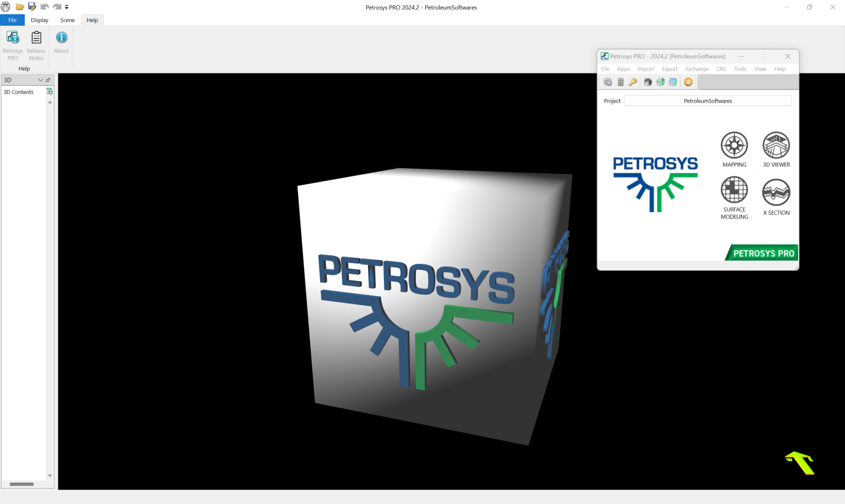Viewport: 845px width, 504px height.
Task: Open the quick access toolbar customize dropdown
Action: (67, 7)
